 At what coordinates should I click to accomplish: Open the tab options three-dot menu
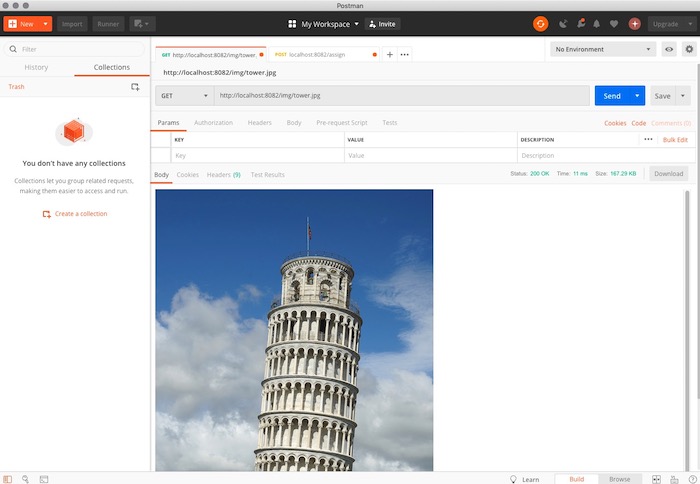coord(404,54)
